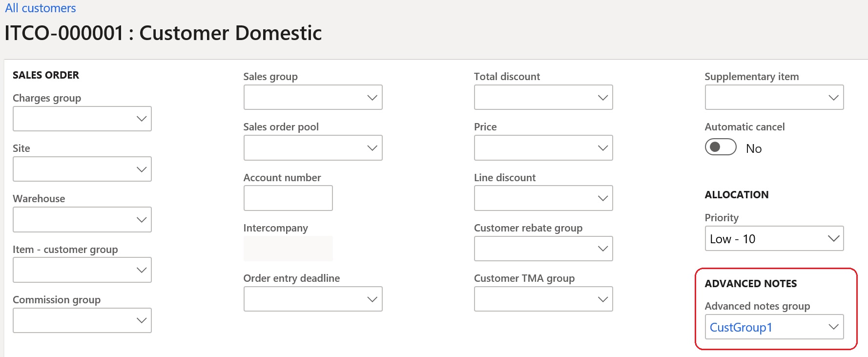Image resolution: width=868 pixels, height=357 pixels.
Task: Open the Total discount dropdown
Action: click(602, 97)
